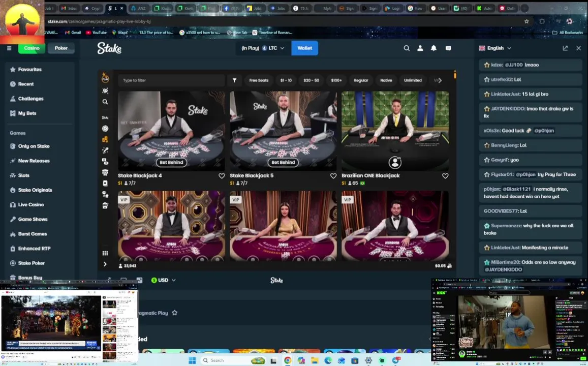Viewport: 588px width, 366px height.
Task: Switch to the Casino tab
Action: coord(32,48)
